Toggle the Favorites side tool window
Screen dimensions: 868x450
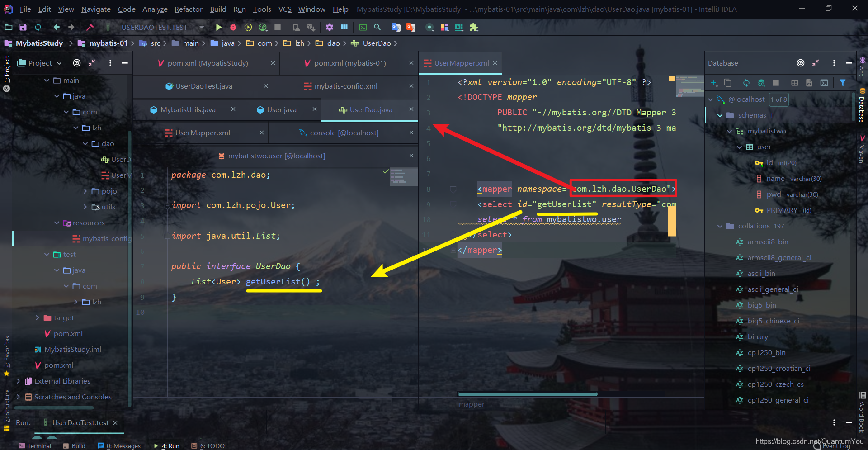click(7, 356)
